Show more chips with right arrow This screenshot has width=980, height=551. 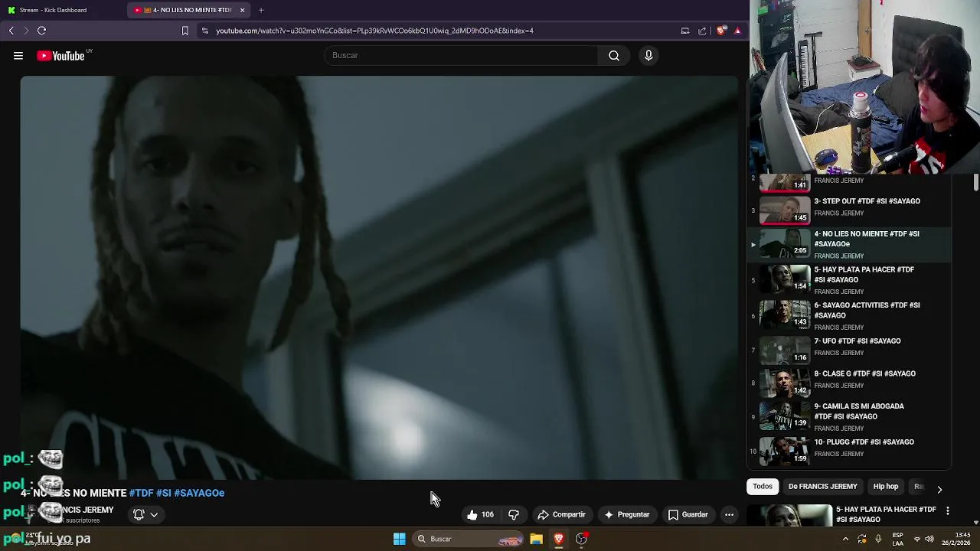point(939,488)
